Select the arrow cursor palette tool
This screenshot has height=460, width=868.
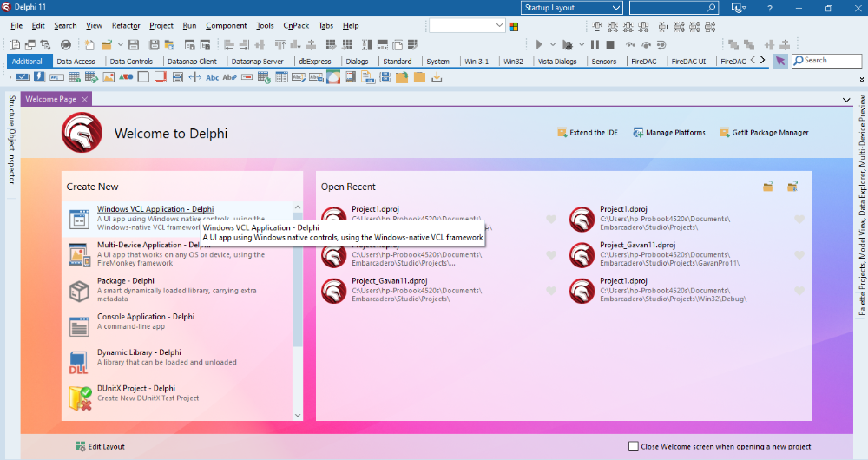780,61
